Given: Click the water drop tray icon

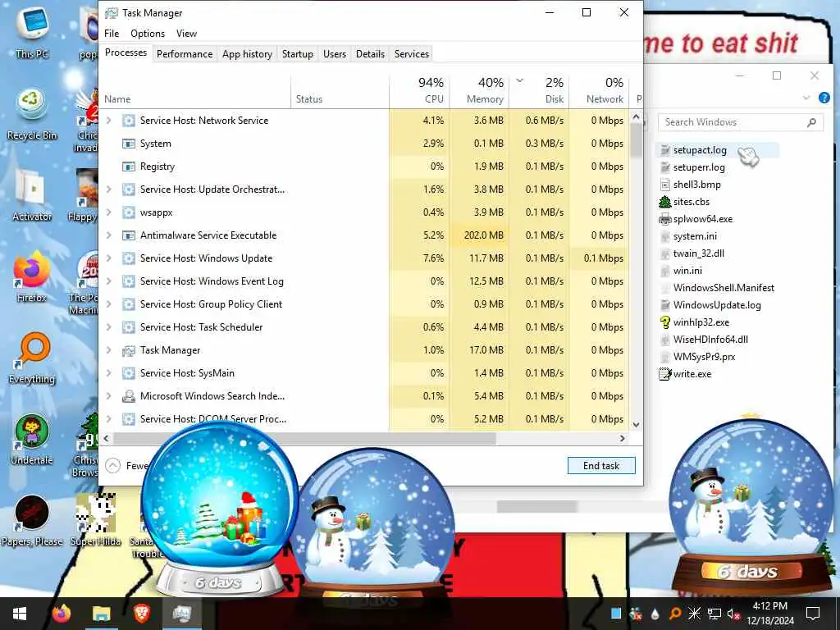Looking at the screenshot, I should (655, 614).
